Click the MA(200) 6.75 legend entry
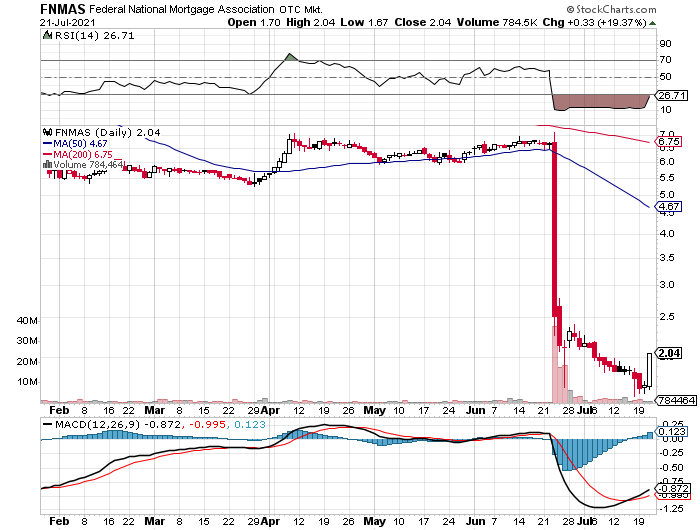The image size is (700, 530). 78,154
